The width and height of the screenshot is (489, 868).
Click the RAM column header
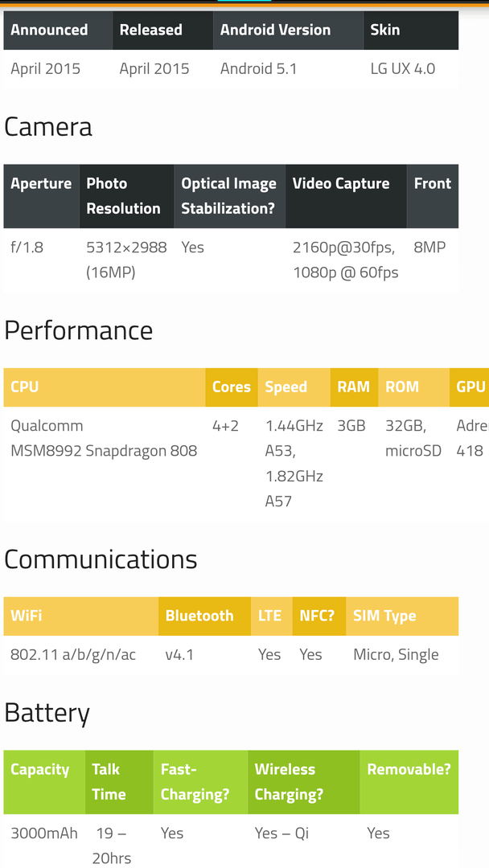[355, 387]
